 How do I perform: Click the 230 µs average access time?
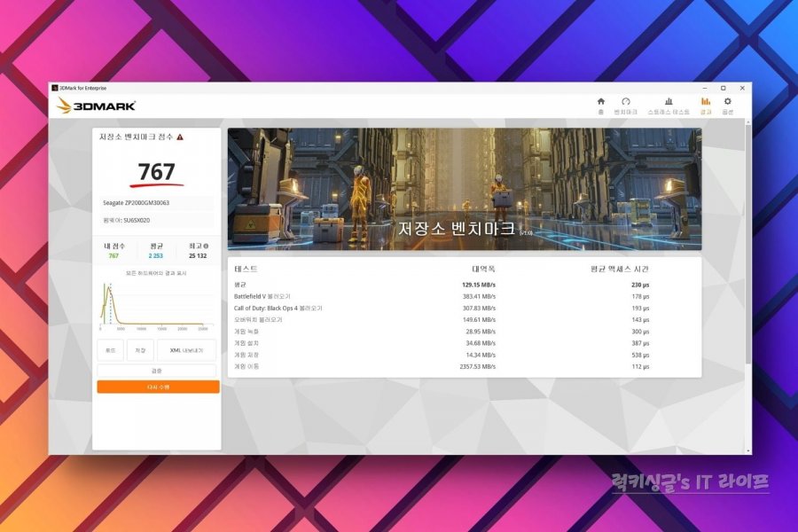[640, 285]
